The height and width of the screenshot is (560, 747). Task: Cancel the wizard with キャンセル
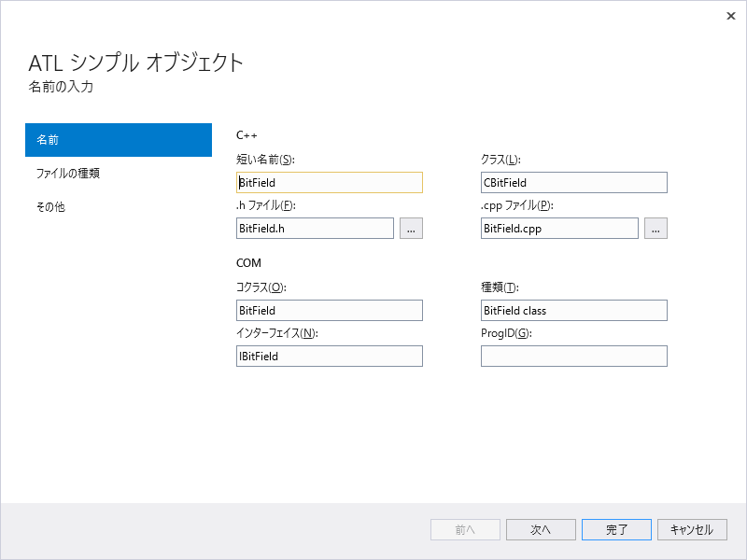coord(692,529)
